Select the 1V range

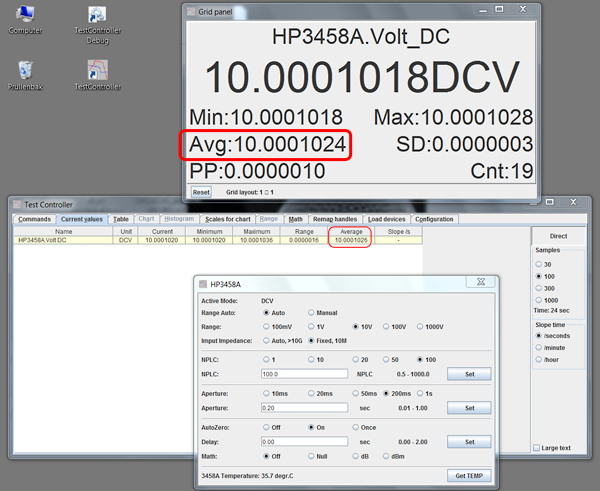click(311, 327)
